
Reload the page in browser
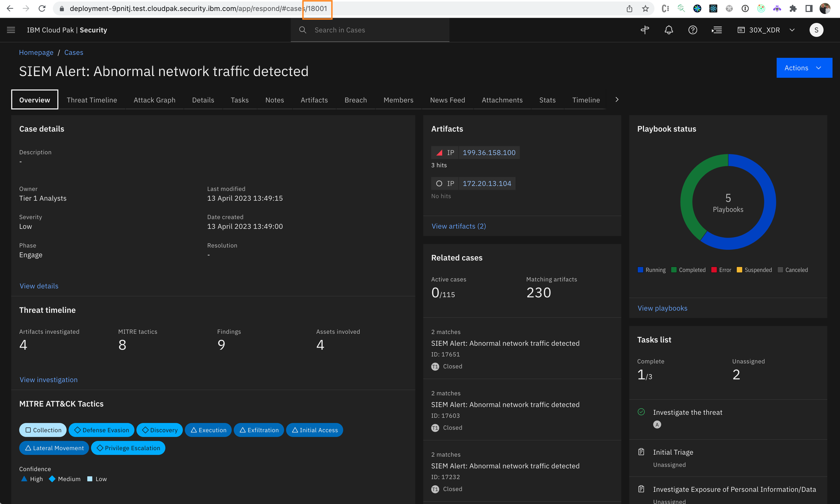click(42, 8)
